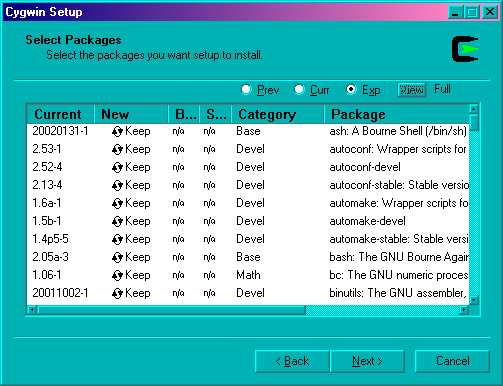Click the version 1.4p5-5 cell
Image resolution: width=503 pixels, height=386 pixels.
click(x=50, y=239)
